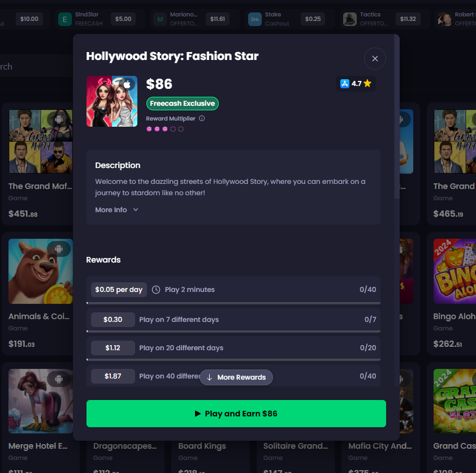Image resolution: width=476 pixels, height=473 pixels.
Task: Click the $1.87 reward tag
Action: pyautogui.click(x=112, y=376)
